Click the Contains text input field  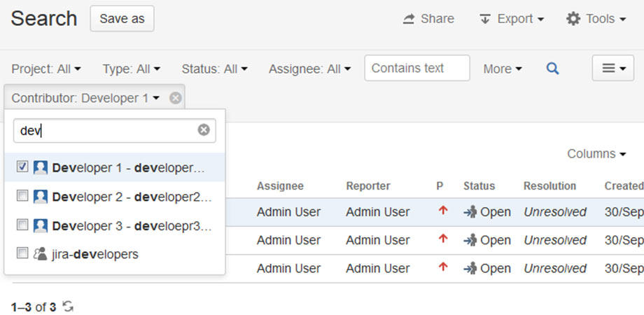(416, 68)
